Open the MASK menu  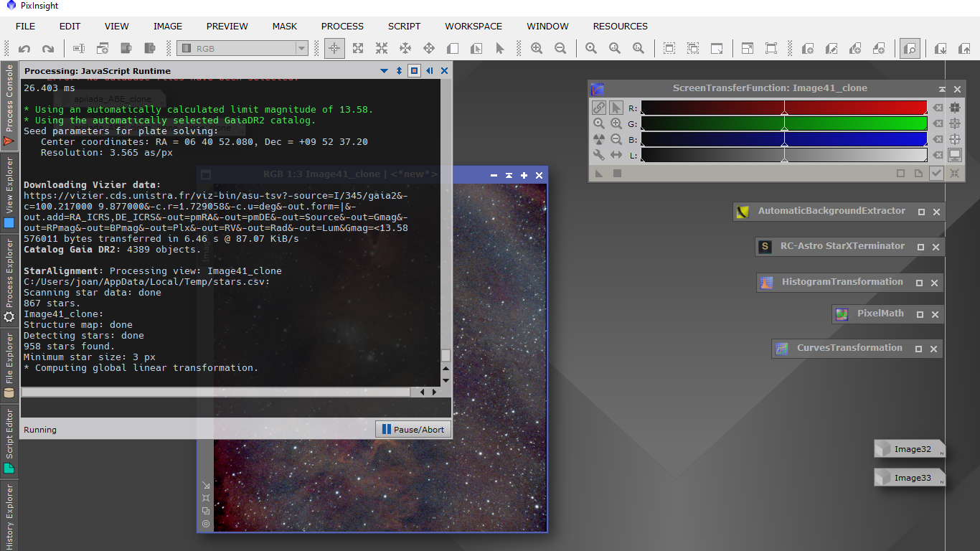point(285,26)
